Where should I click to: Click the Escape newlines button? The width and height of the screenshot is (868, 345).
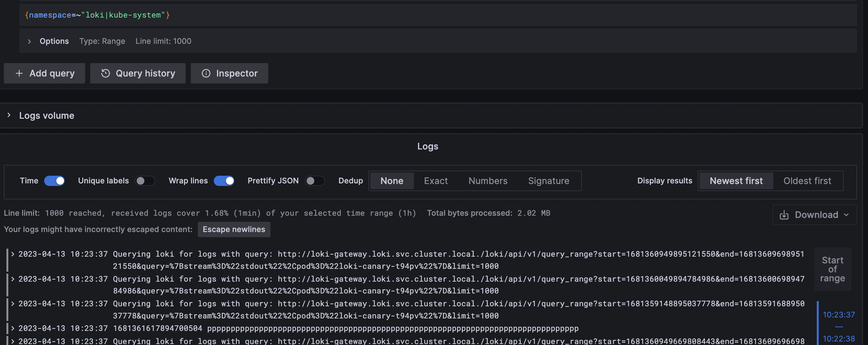click(234, 229)
